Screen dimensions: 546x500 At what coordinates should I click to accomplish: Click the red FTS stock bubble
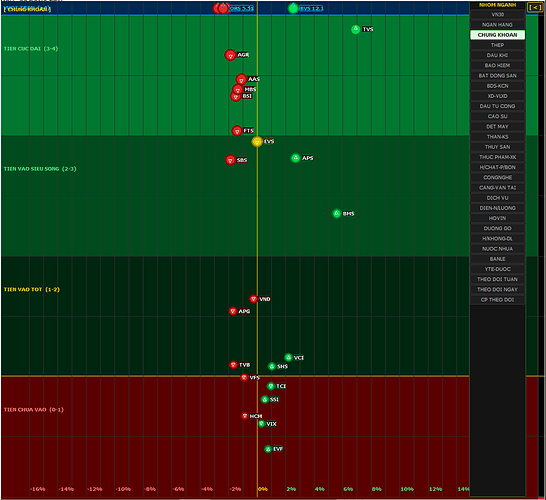(x=237, y=131)
